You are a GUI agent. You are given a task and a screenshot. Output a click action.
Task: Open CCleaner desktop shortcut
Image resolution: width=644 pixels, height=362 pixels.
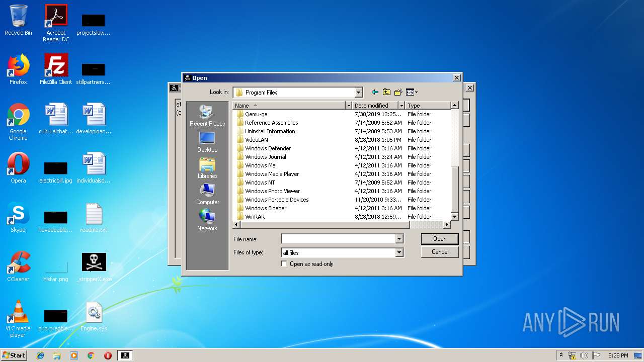click(x=18, y=266)
